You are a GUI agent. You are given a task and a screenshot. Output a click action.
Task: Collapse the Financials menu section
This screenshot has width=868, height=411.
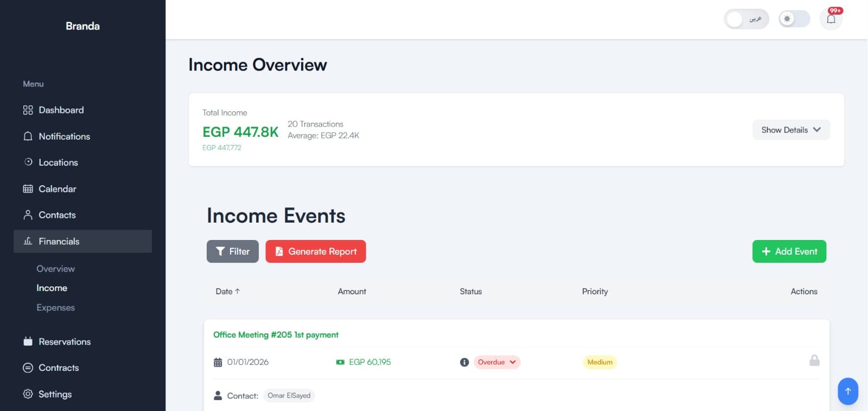tap(82, 241)
